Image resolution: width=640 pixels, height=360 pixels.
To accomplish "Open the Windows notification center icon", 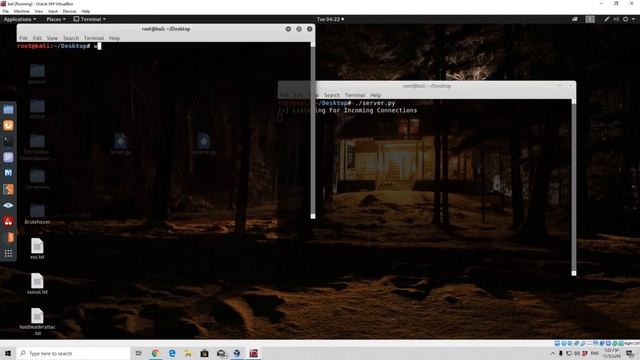I will 631,353.
